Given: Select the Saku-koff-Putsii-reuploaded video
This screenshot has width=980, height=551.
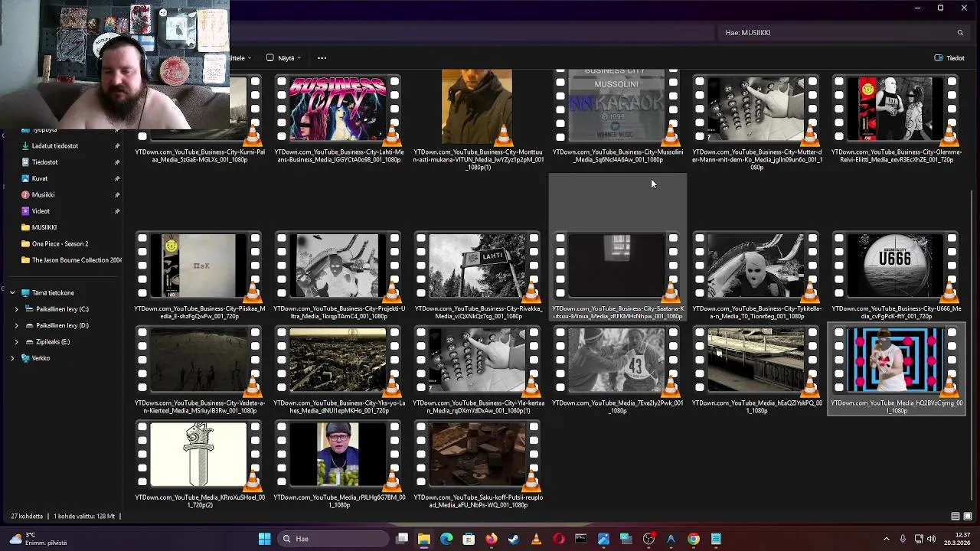Looking at the screenshot, I should coord(478,466).
